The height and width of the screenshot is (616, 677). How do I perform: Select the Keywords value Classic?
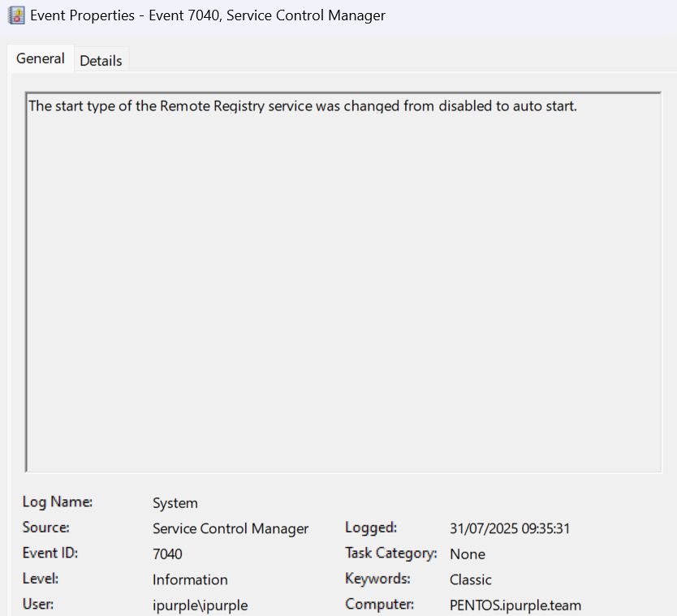pos(471,579)
